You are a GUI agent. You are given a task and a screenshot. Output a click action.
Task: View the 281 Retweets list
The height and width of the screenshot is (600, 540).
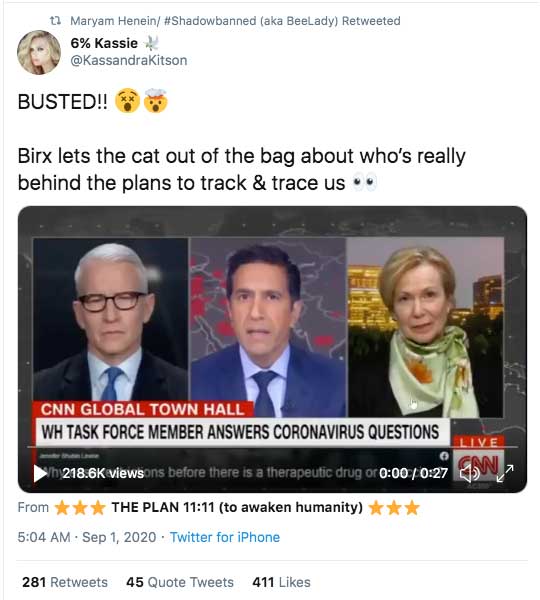pos(65,582)
